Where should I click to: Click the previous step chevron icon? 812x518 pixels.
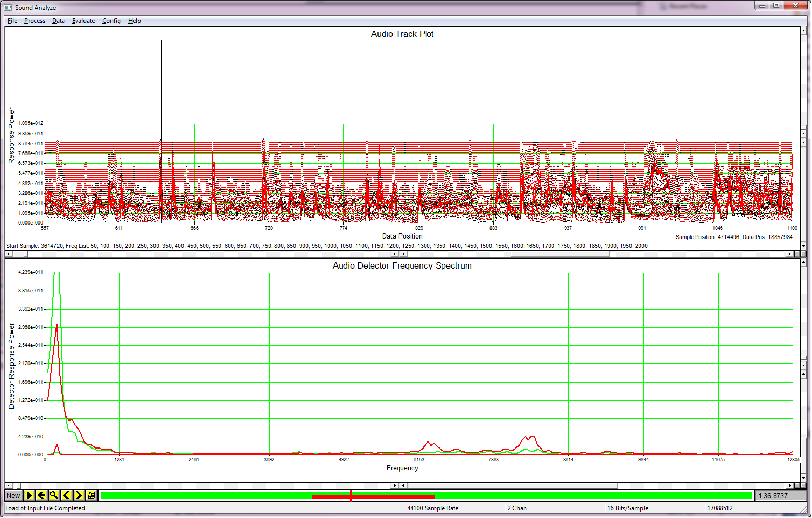pos(66,495)
